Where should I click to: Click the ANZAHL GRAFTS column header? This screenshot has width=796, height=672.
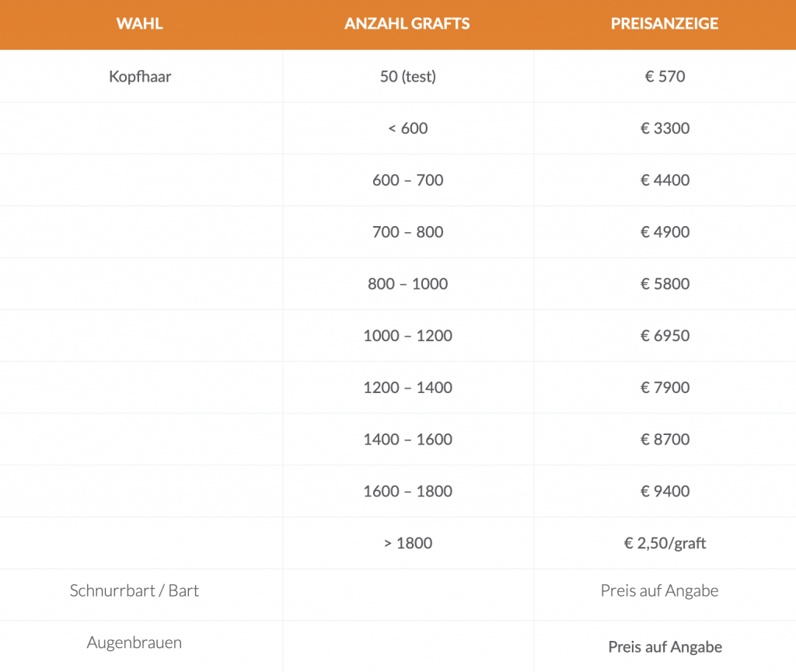407,23
